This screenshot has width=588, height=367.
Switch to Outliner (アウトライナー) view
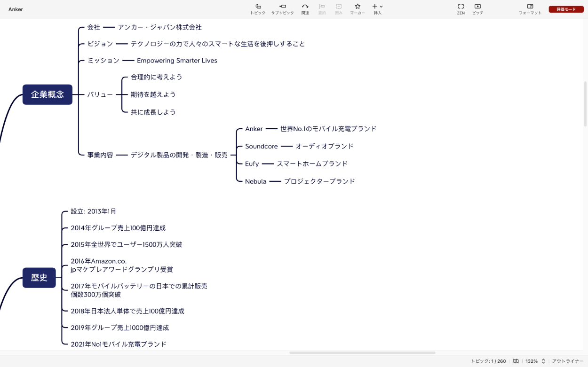(x=568, y=361)
